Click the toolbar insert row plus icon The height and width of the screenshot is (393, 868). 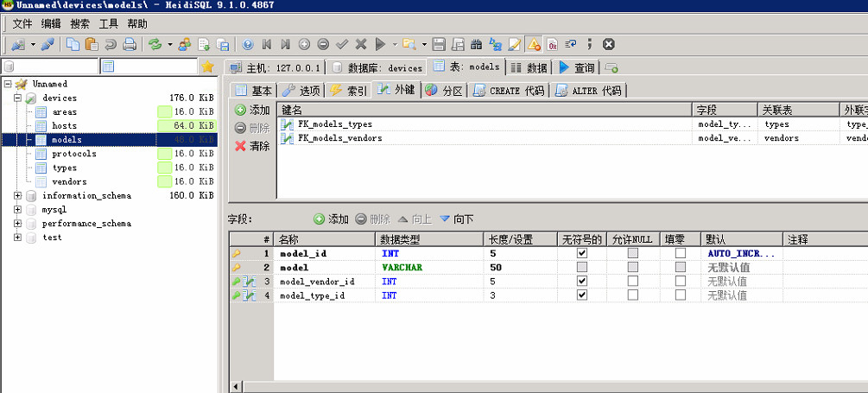click(x=305, y=44)
